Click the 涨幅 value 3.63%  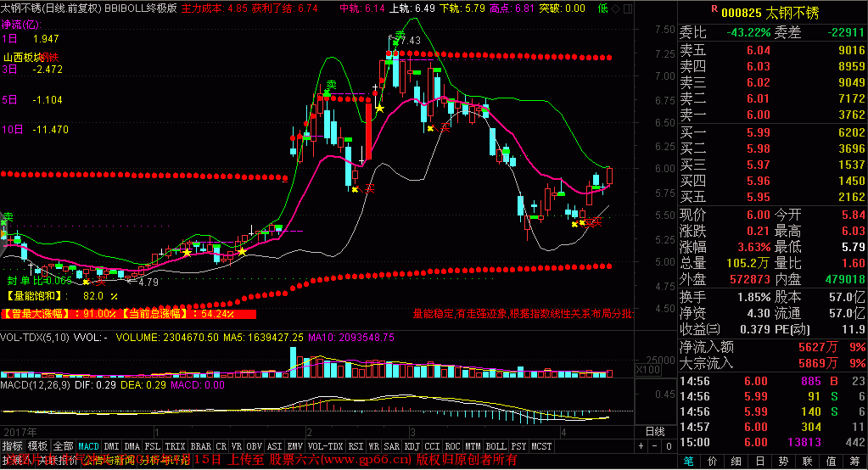point(754,247)
